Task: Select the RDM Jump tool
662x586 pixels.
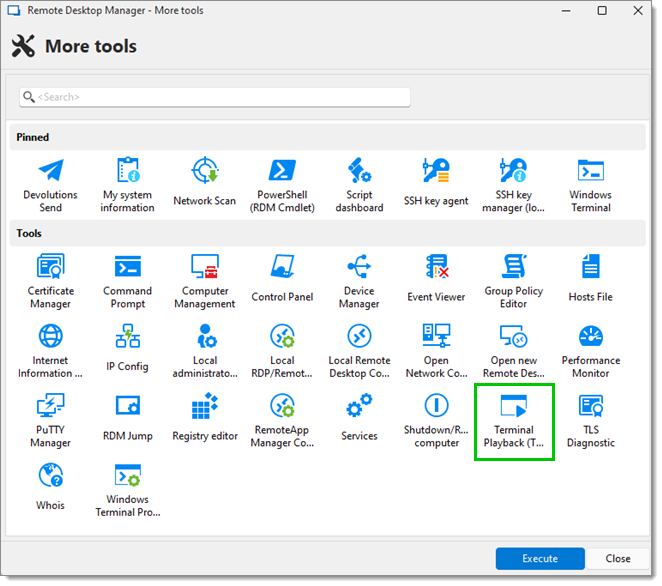Action: coord(128,420)
